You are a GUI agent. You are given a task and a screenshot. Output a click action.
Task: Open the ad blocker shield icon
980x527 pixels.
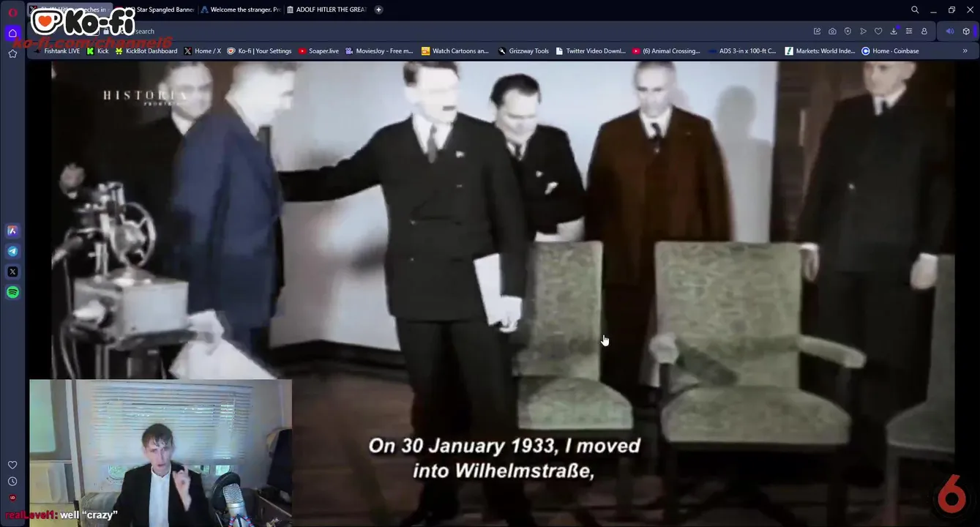tap(848, 31)
